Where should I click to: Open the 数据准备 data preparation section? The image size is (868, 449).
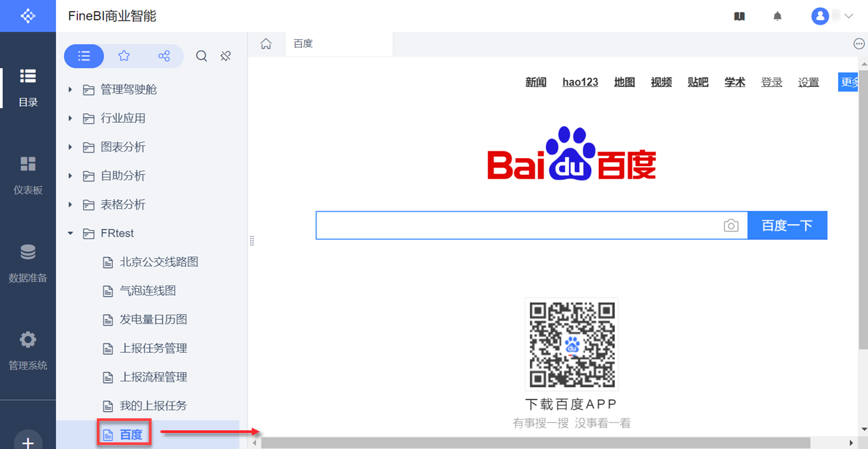28,264
